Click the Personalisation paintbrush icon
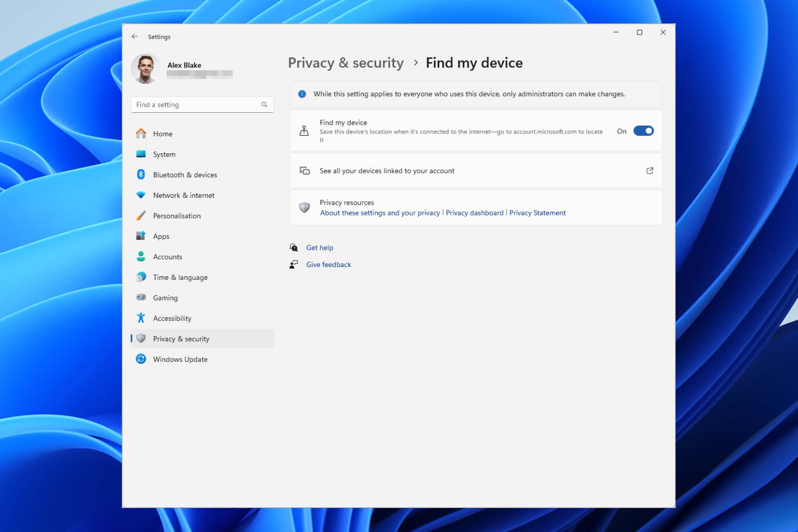 141,215
